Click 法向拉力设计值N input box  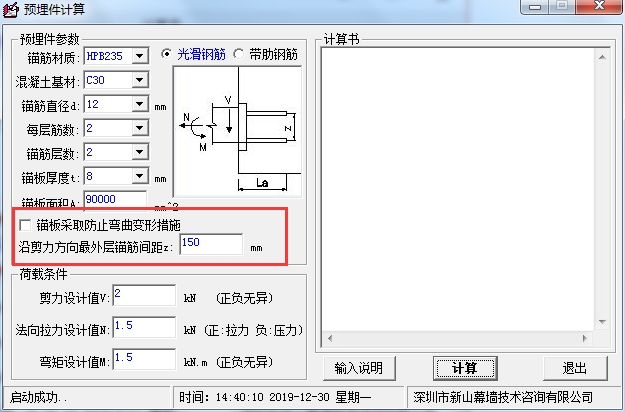144,327
